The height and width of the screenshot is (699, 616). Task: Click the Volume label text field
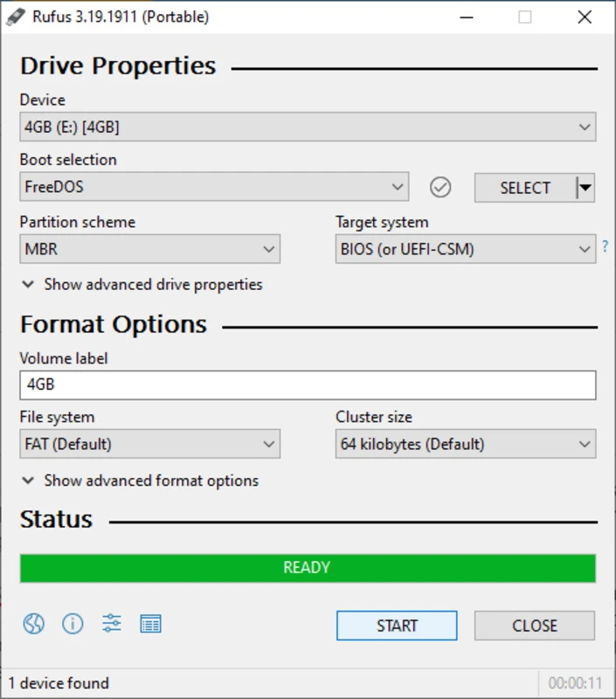(308, 384)
